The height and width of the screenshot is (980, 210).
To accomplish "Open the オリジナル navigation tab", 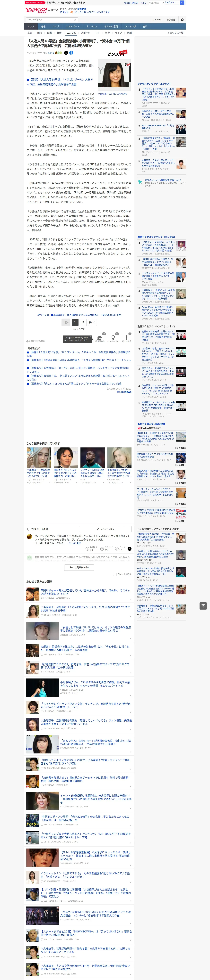I will click(x=92, y=27).
